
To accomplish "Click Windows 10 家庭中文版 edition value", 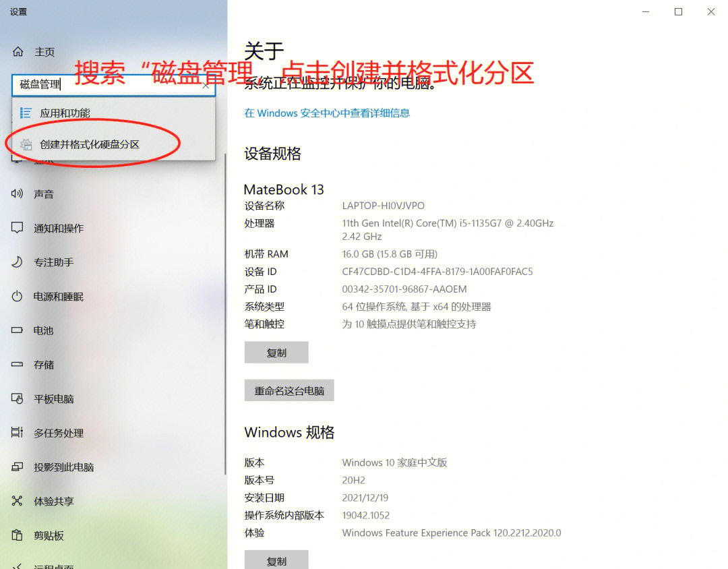I will [394, 462].
